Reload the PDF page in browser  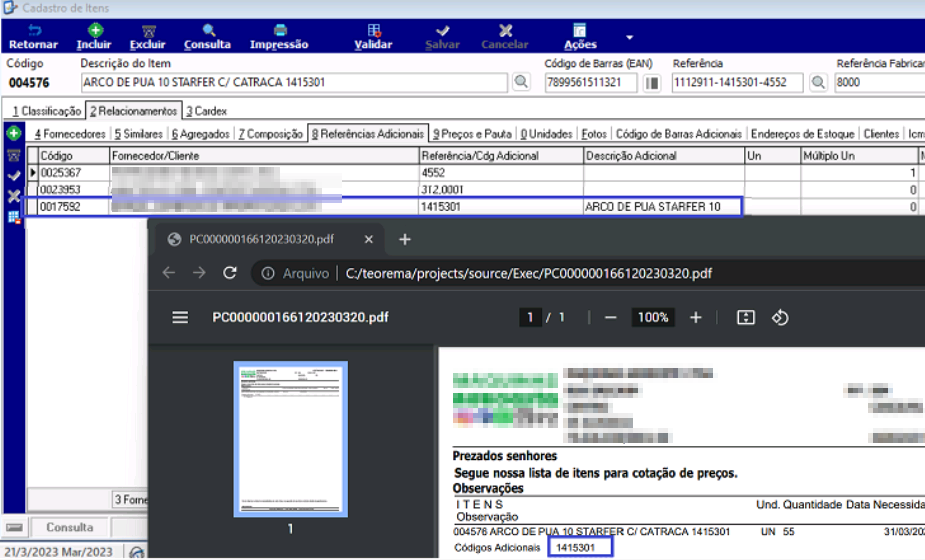tap(230, 273)
